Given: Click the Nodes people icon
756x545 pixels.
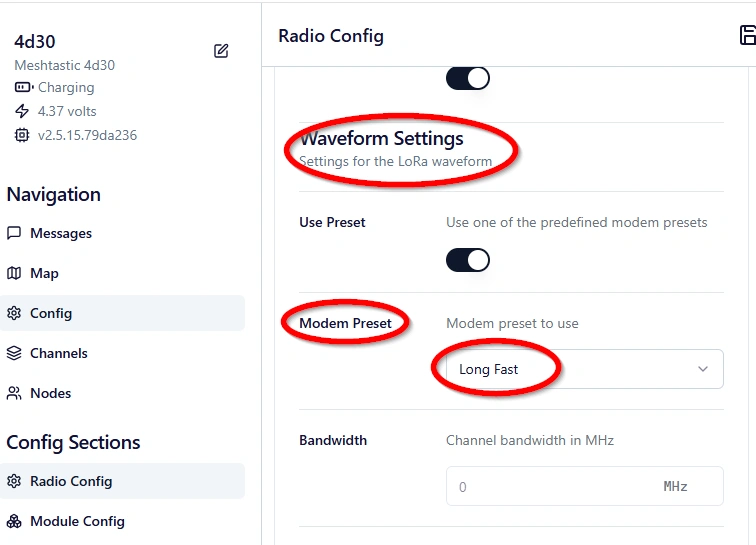Looking at the screenshot, I should tap(14, 393).
